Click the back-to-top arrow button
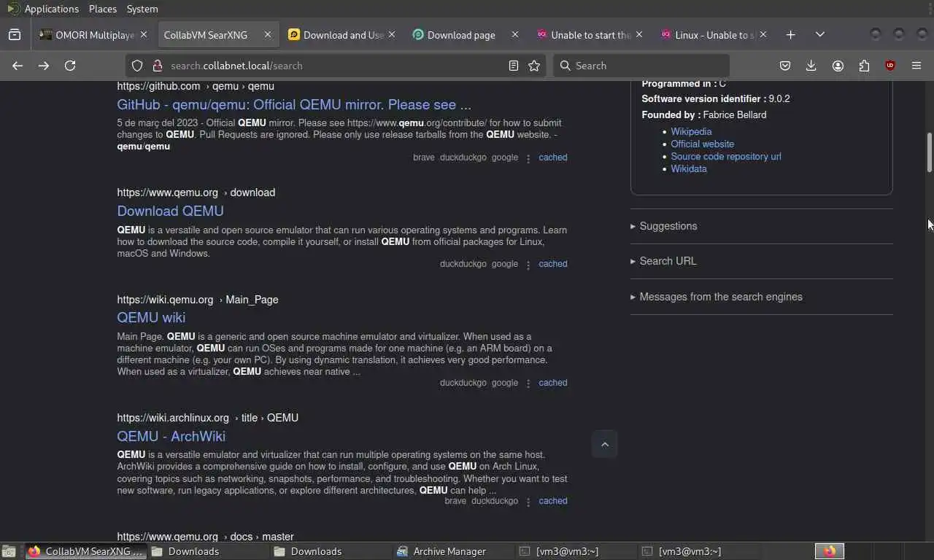 tap(604, 444)
